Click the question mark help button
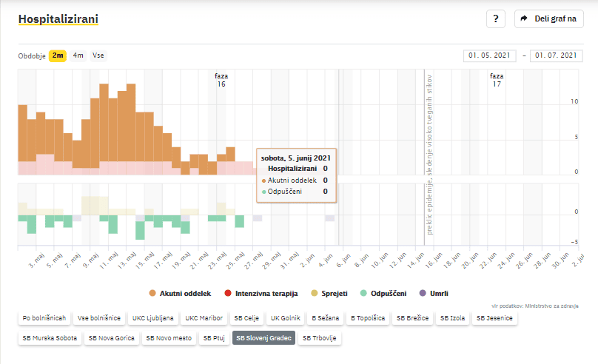Image resolution: width=598 pixels, height=364 pixels. 495,18
